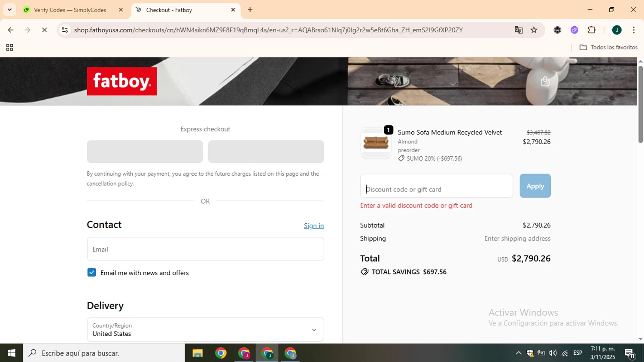Screen dimensions: 644x362
Task: Open a new browser tab
Action: [250, 10]
